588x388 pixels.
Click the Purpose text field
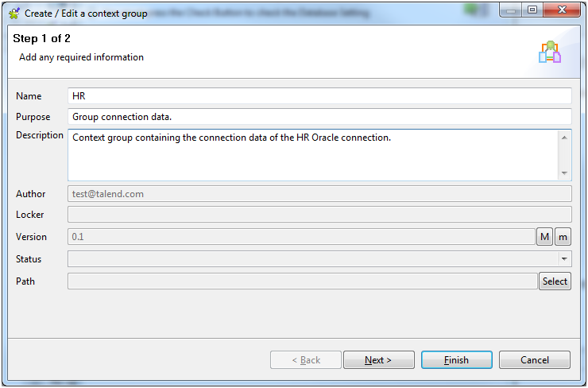319,117
